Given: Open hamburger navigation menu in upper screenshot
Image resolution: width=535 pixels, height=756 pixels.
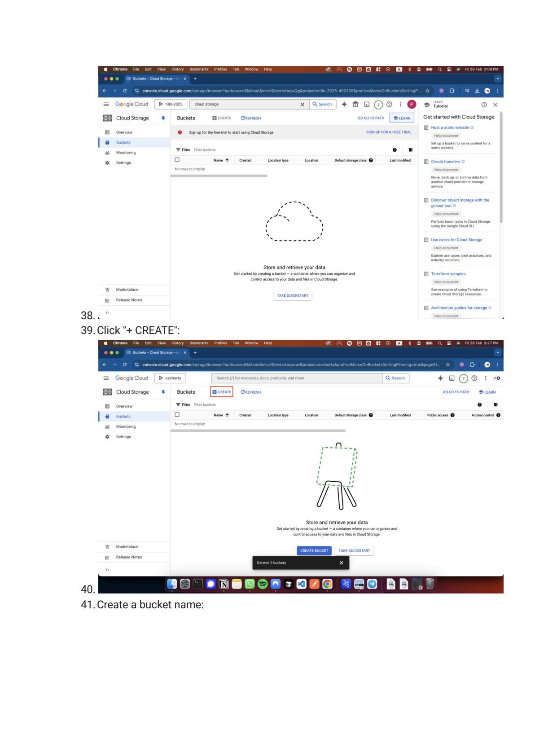Looking at the screenshot, I should point(106,104).
